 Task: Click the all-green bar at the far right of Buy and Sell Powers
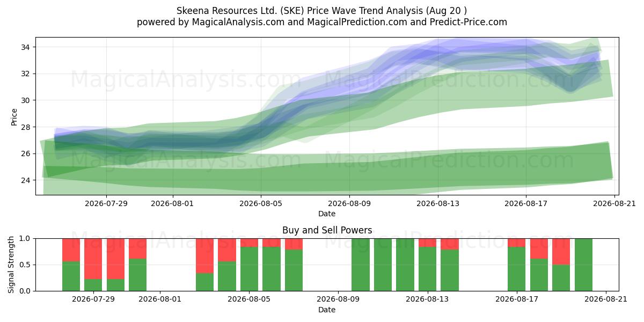pos(583,265)
